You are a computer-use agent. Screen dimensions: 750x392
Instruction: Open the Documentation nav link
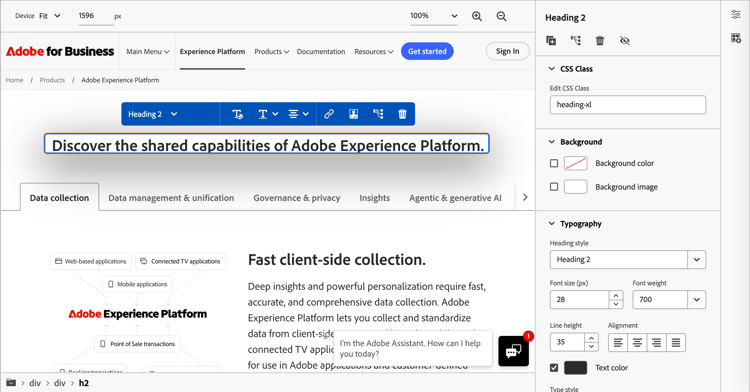[x=320, y=52]
